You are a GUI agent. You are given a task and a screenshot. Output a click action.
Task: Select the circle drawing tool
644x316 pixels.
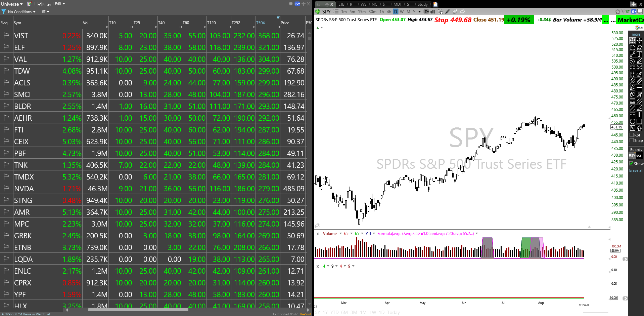pyautogui.click(x=633, y=121)
